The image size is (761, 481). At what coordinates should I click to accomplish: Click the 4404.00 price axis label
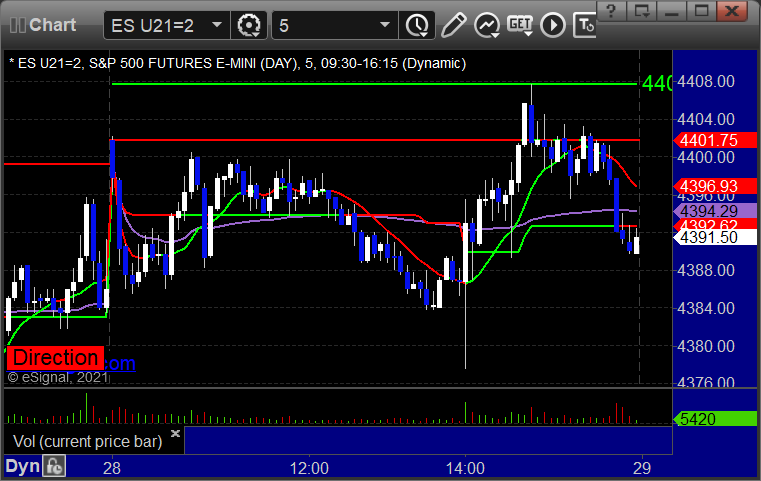706,119
